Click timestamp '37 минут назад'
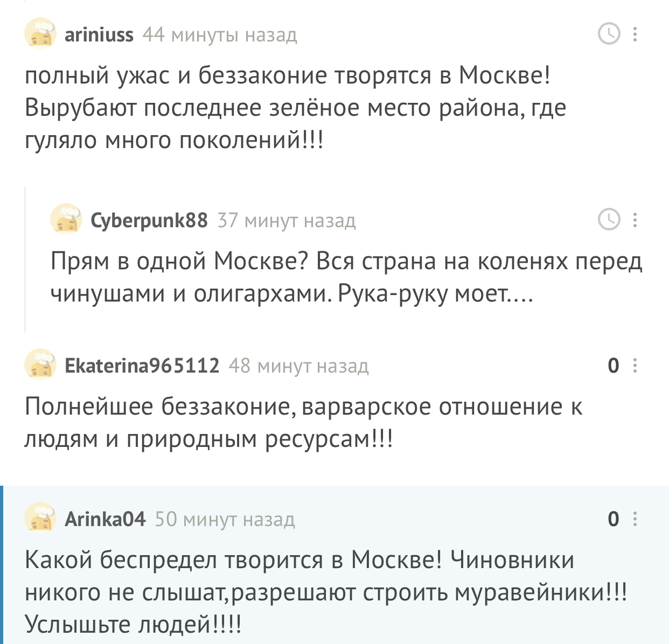Screen dimensions: 669x644 point(287,220)
